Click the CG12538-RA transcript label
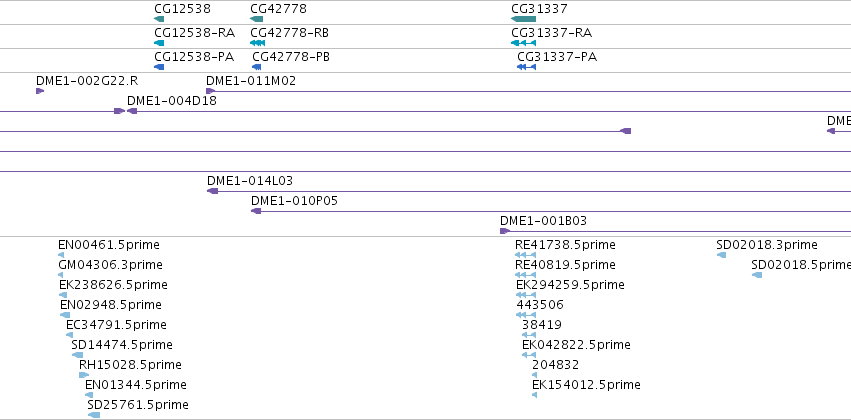Viewport: 851px width, 420px height. pyautogui.click(x=194, y=33)
